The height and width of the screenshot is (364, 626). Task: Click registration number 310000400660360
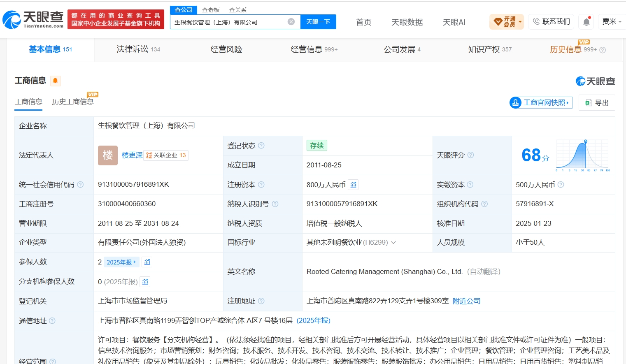click(127, 204)
